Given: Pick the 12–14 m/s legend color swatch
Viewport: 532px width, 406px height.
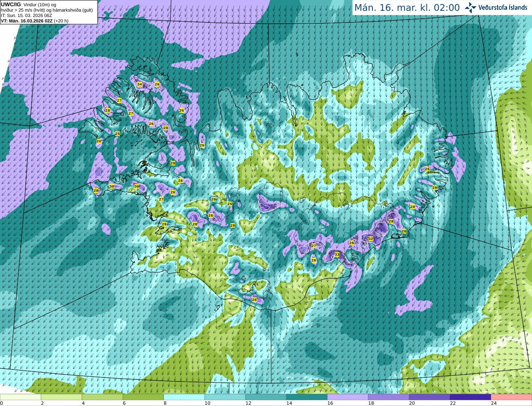Looking at the screenshot, I should pos(266,397).
